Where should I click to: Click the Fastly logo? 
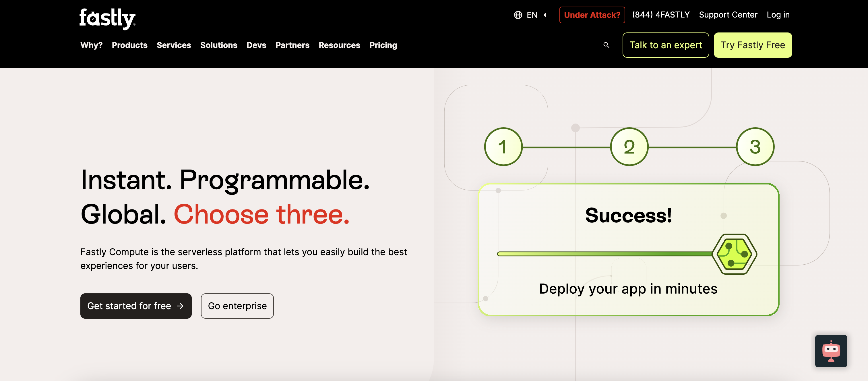(107, 19)
